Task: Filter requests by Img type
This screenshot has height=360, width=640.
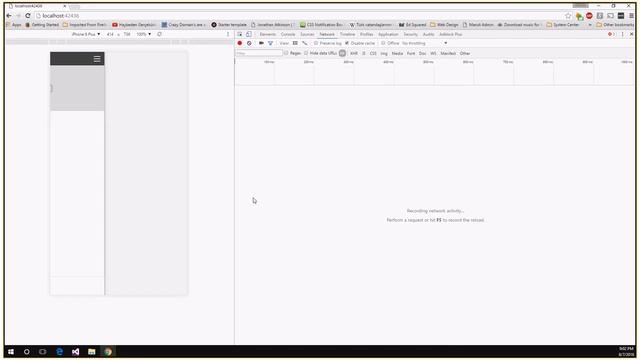Action: coord(384,53)
